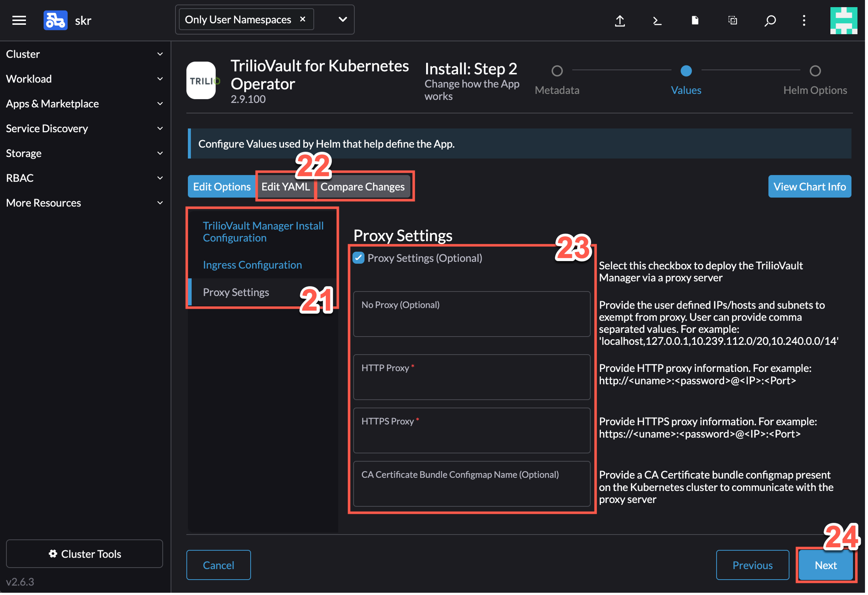
Task: Open the Ingress Configuration section
Action: (x=252, y=265)
